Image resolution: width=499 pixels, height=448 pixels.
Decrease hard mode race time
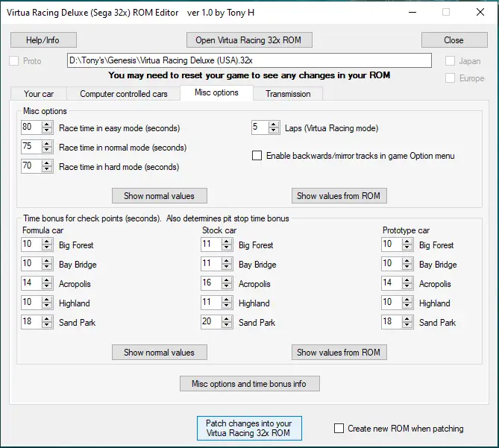[47, 169]
